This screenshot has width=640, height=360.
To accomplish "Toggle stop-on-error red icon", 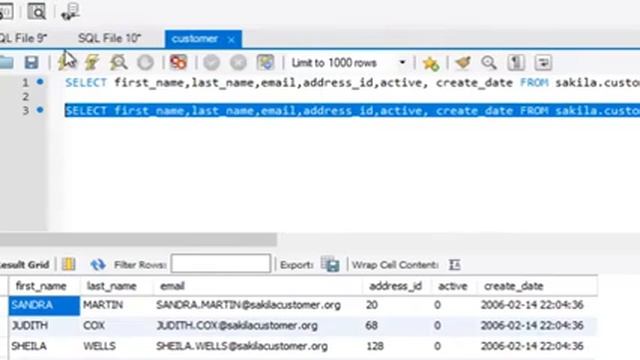I will click(x=178, y=62).
